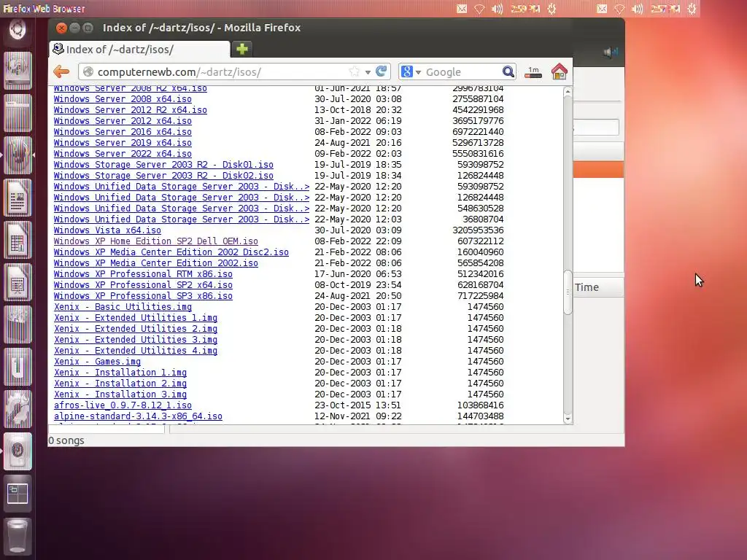The image size is (747, 560).
Task: Click the Firefox back arrow button
Action: coord(61,72)
